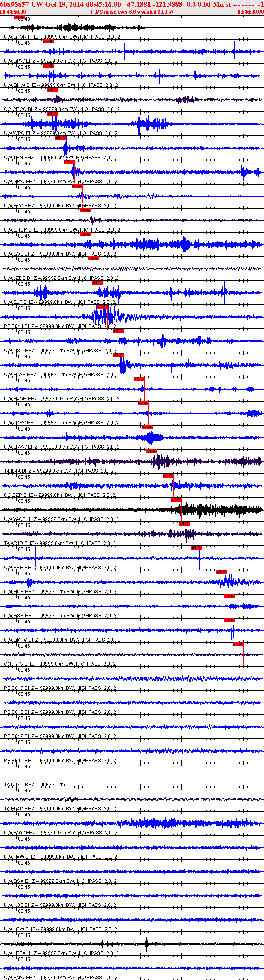The width and height of the screenshot is (264, 980).
Task: Click the red pick flag on the CC.SEP EHZ trace
Action: point(168,476)
